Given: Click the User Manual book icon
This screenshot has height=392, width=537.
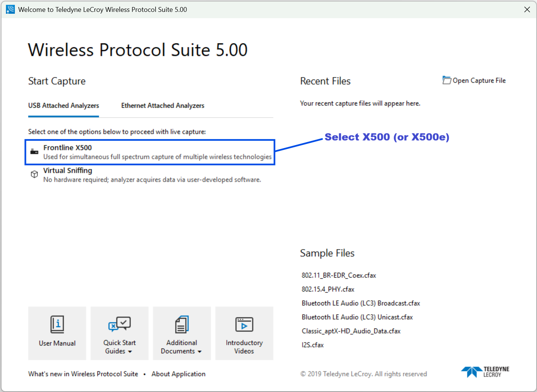Looking at the screenshot, I should tap(57, 324).
